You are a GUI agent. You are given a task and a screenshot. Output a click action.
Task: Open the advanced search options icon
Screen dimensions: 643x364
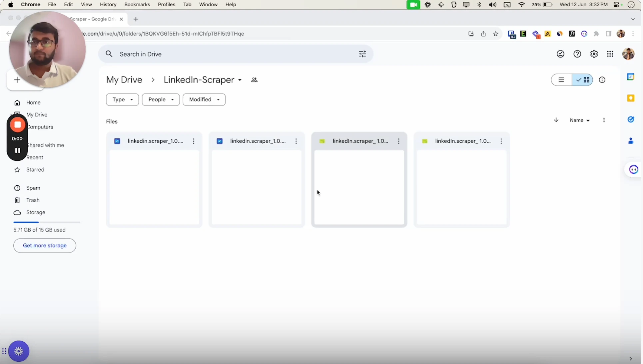coord(362,54)
